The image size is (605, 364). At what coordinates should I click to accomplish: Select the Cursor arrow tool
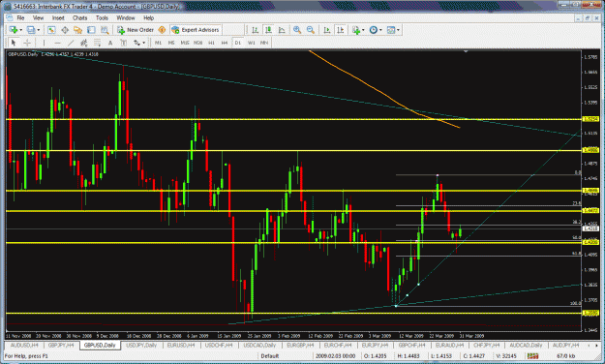coord(14,43)
